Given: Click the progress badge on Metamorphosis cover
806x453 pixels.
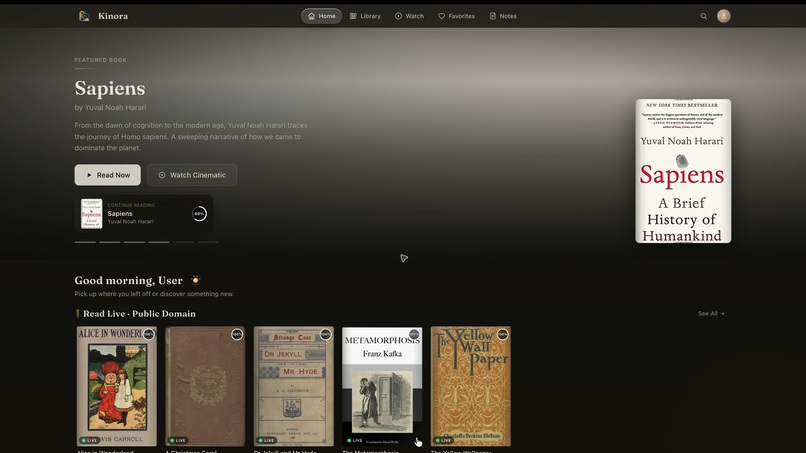Looking at the screenshot, I should click(414, 335).
